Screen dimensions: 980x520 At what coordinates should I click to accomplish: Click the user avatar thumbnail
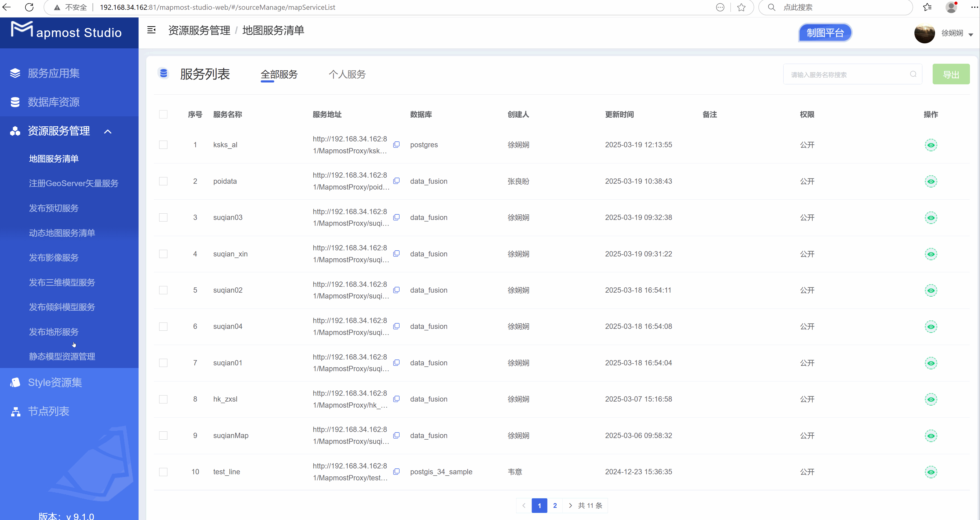pyautogui.click(x=924, y=33)
